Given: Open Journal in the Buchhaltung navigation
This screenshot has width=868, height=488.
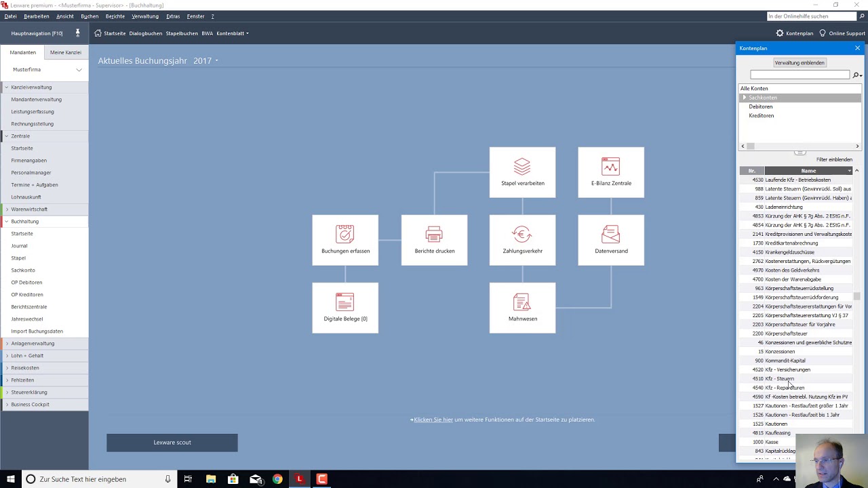Looking at the screenshot, I should tap(19, 246).
